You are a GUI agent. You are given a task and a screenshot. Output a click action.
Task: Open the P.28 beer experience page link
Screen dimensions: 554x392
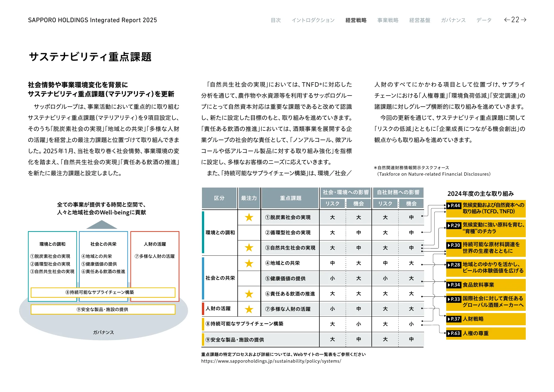[x=486, y=268]
